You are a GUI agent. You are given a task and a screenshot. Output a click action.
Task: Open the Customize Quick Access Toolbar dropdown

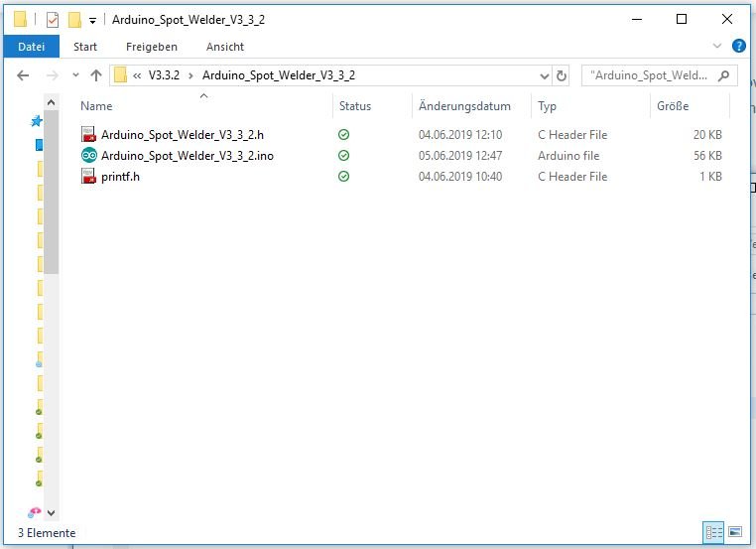click(x=92, y=20)
